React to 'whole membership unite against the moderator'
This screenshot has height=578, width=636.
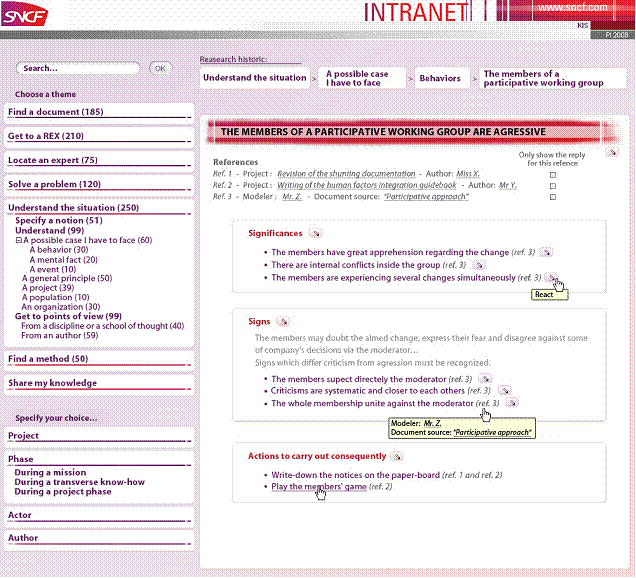(512, 403)
